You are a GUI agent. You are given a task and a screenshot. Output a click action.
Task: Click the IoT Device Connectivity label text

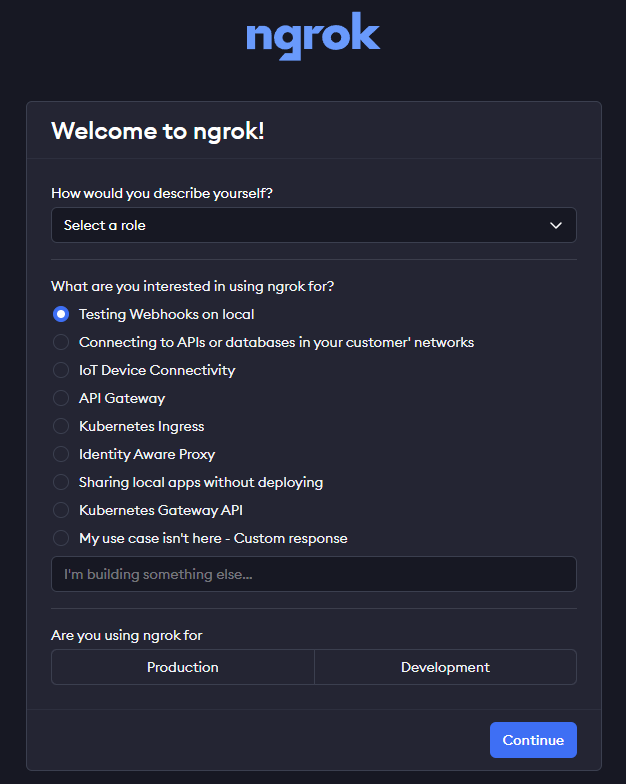(157, 370)
